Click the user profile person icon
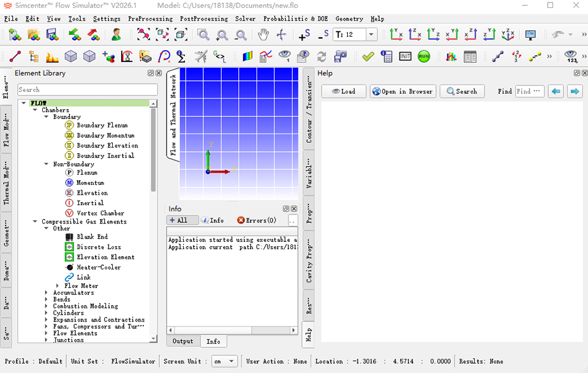 pyautogui.click(x=116, y=35)
